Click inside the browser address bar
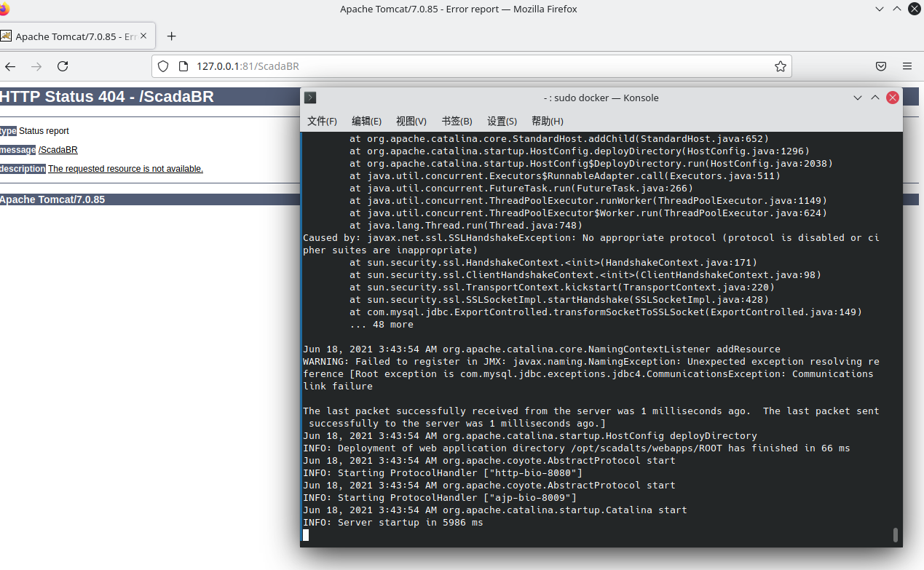The width and height of the screenshot is (924, 570). pyautogui.click(x=437, y=66)
